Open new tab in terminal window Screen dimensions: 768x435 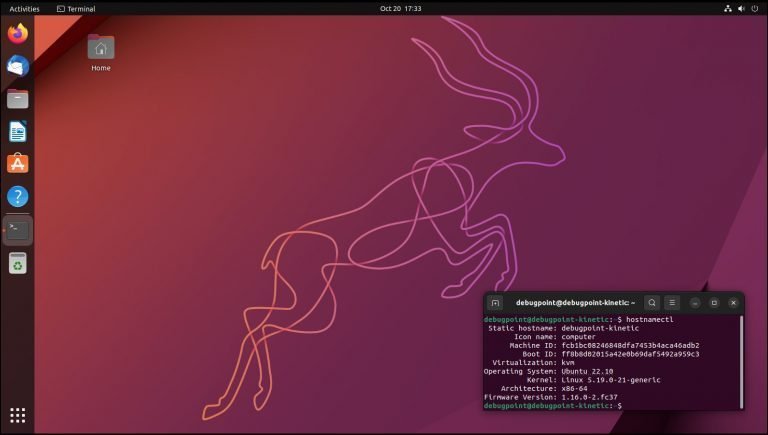click(495, 303)
